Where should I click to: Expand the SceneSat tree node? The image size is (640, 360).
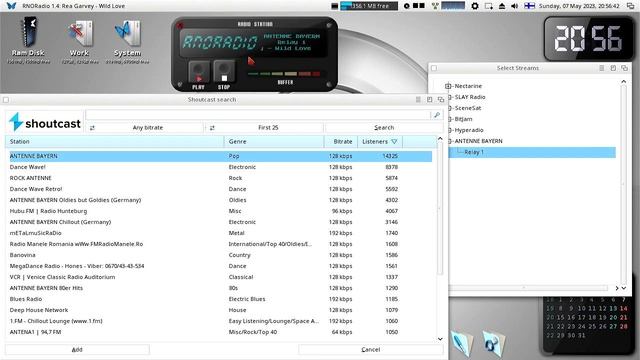(450, 108)
